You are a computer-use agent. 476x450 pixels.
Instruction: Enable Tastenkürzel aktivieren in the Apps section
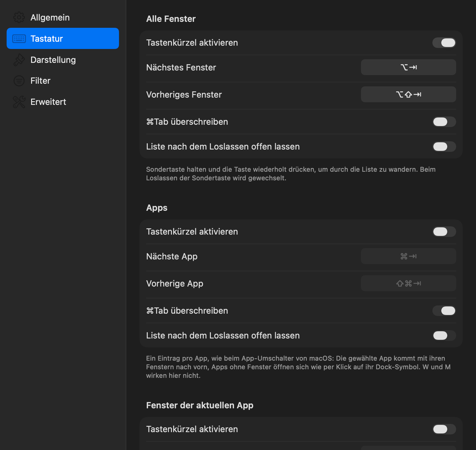click(444, 232)
